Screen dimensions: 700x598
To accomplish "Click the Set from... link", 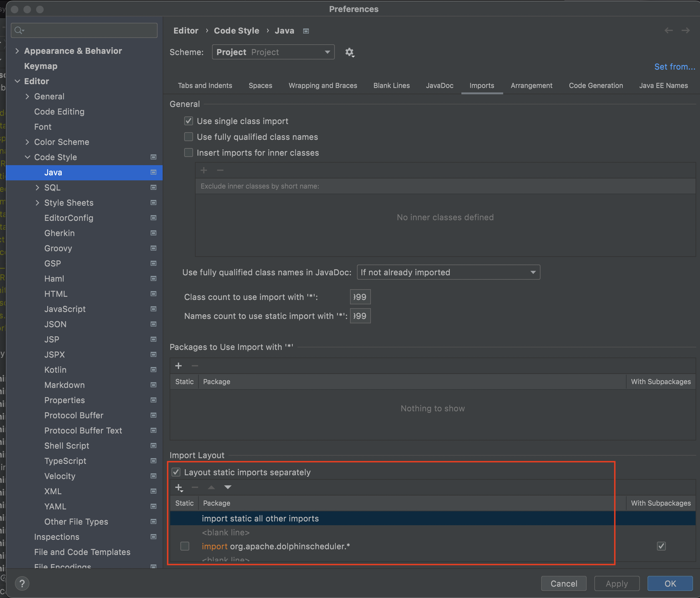I will [674, 66].
